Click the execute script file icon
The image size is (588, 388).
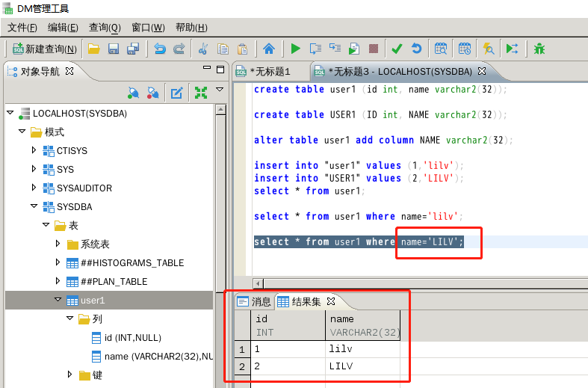[354, 49]
